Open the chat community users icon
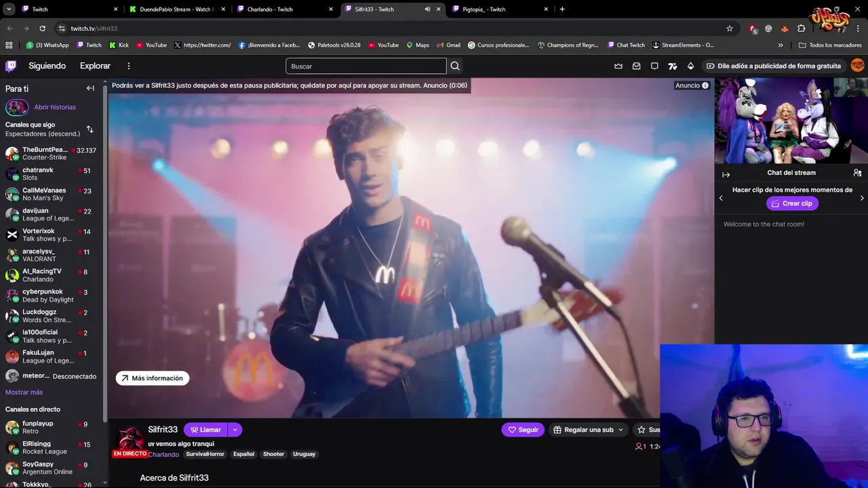The height and width of the screenshot is (488, 868). pyautogui.click(x=857, y=173)
